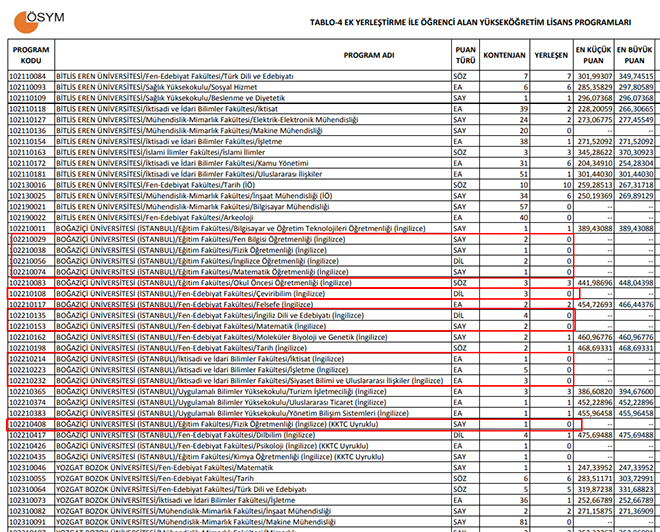Select Boğaziçi İngilizce Öğretmenliği program
This screenshot has width=660, height=532.
click(x=197, y=261)
